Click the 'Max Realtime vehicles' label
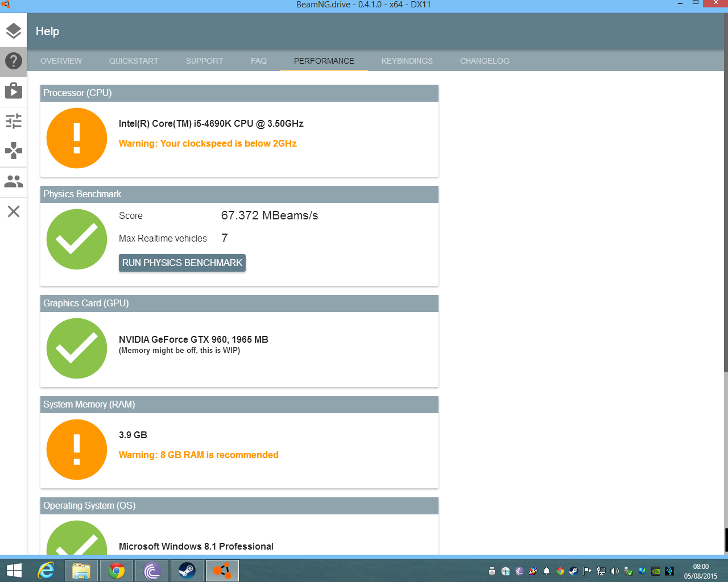The width and height of the screenshot is (728, 582). [163, 238]
